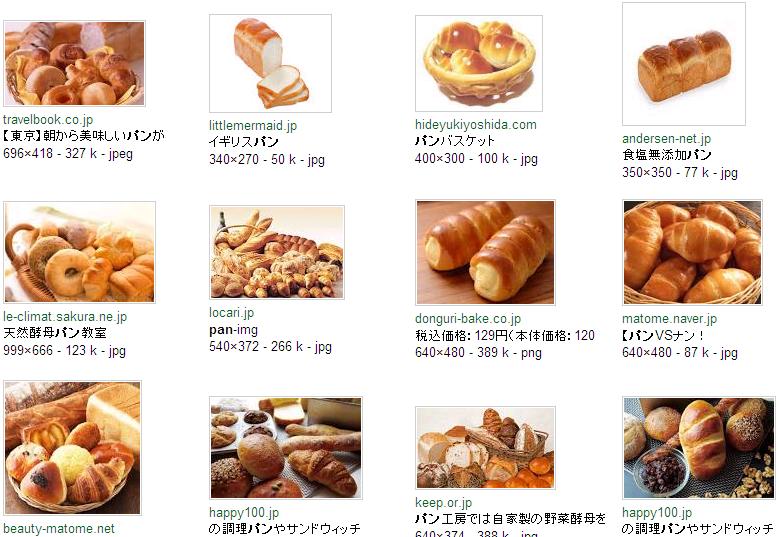
Task: Open the le-climat.sakura.ne.jp link
Action: pyautogui.click(x=65, y=316)
